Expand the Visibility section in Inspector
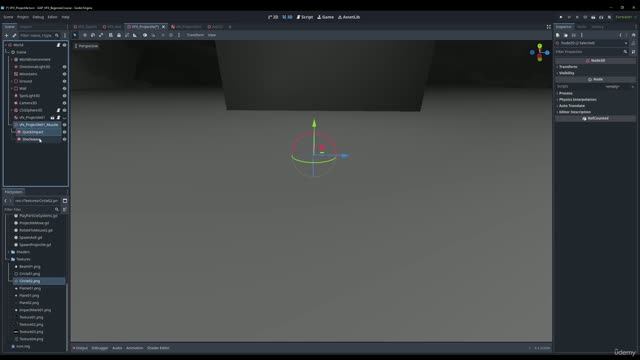Viewport: 640px width, 360px height. coord(567,73)
